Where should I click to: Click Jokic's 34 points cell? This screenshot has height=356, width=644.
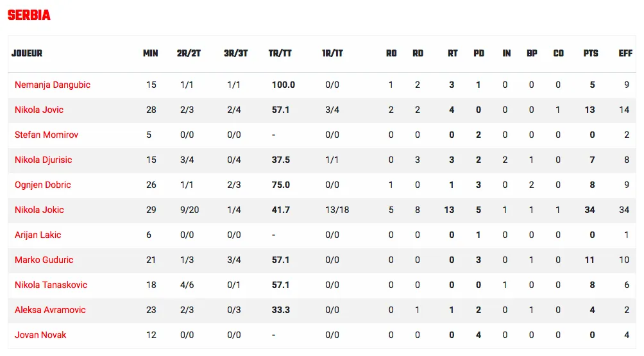pyautogui.click(x=589, y=210)
